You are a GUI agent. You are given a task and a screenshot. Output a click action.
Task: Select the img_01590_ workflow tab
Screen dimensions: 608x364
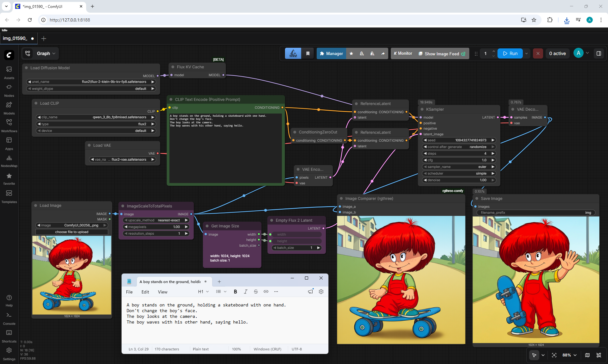click(18, 38)
